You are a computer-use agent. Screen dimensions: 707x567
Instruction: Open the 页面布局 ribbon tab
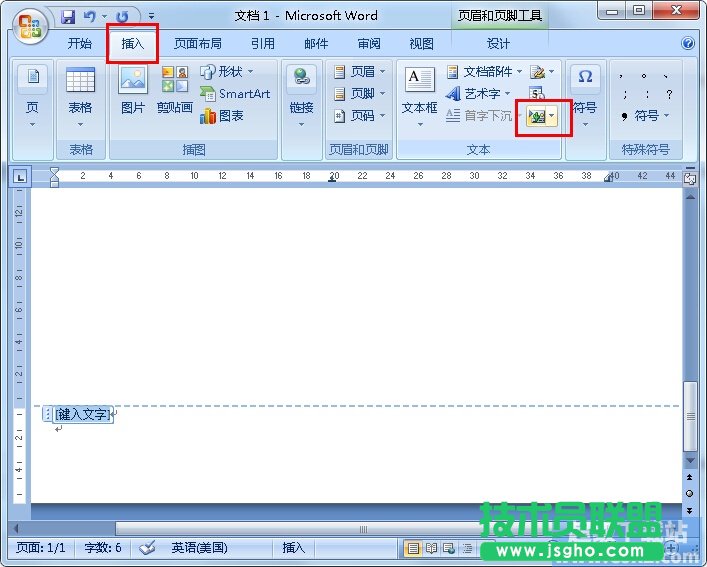197,44
